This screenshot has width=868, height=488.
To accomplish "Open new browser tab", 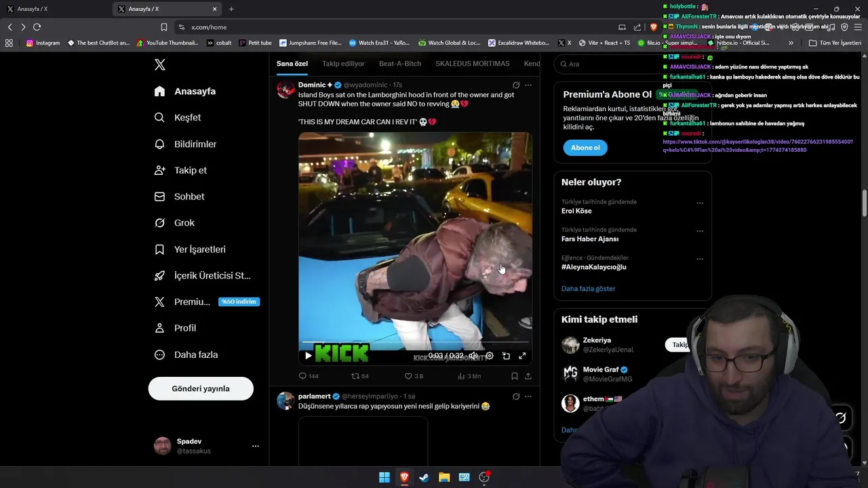I will [231, 9].
